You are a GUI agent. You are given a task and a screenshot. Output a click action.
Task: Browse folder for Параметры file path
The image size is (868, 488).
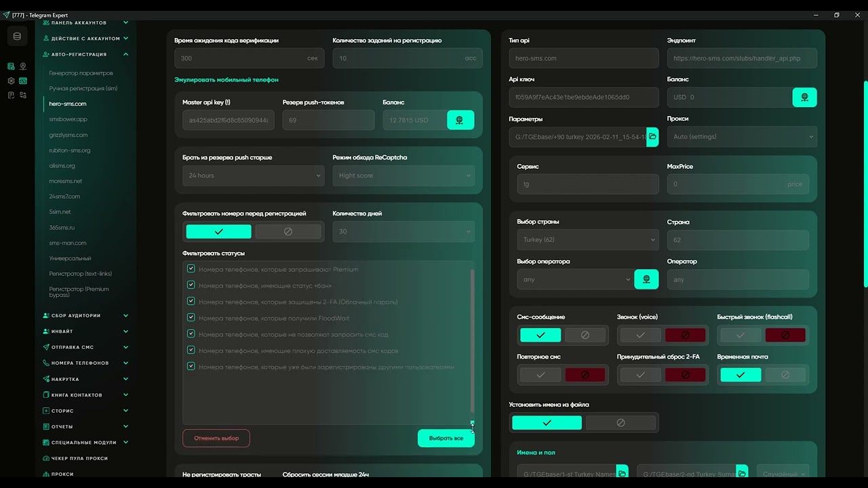652,136
